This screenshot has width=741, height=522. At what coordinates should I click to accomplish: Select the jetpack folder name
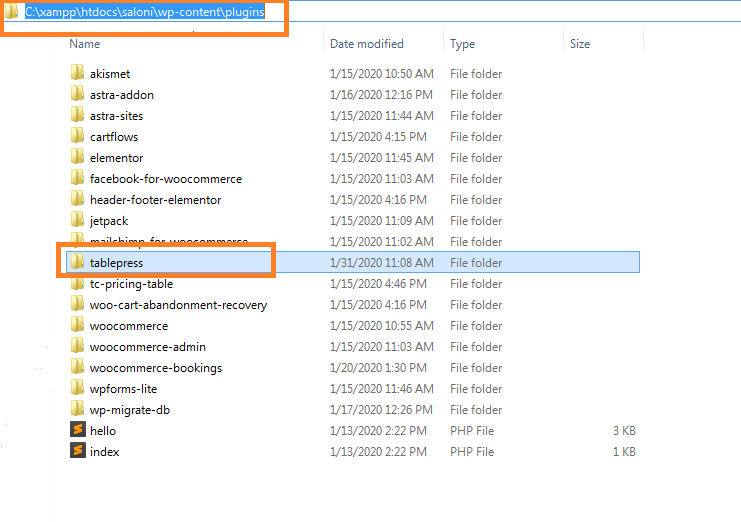tap(109, 221)
